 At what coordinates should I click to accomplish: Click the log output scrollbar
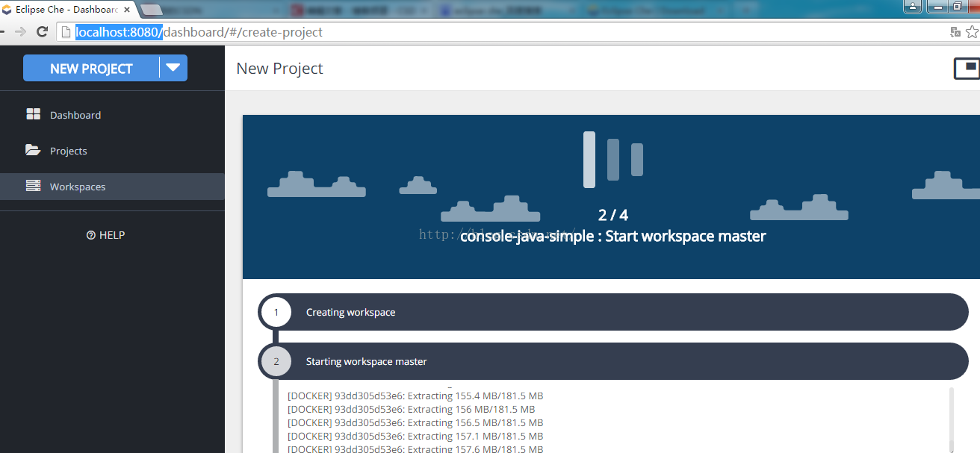click(x=951, y=419)
